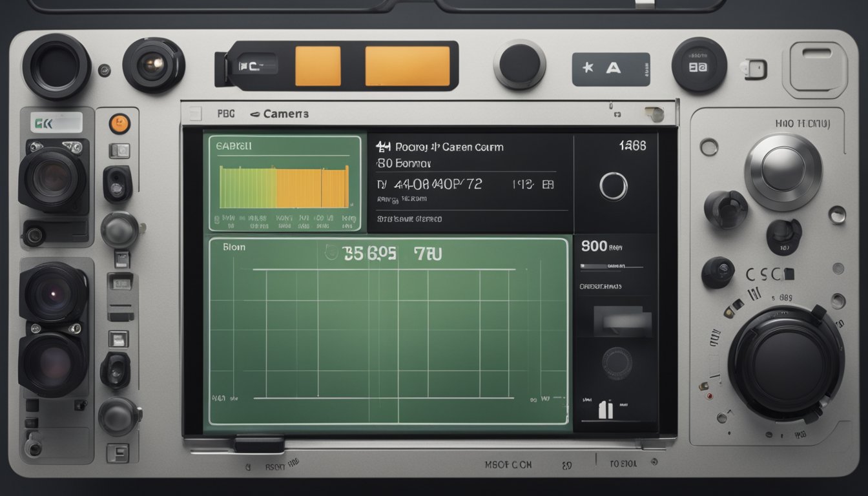Viewport: 868px width, 496px height.
Task: Click the small black knob beside the C S C label
Action: coord(718,271)
